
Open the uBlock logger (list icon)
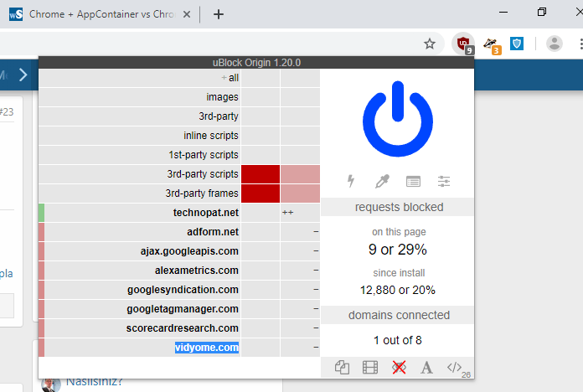pos(413,182)
